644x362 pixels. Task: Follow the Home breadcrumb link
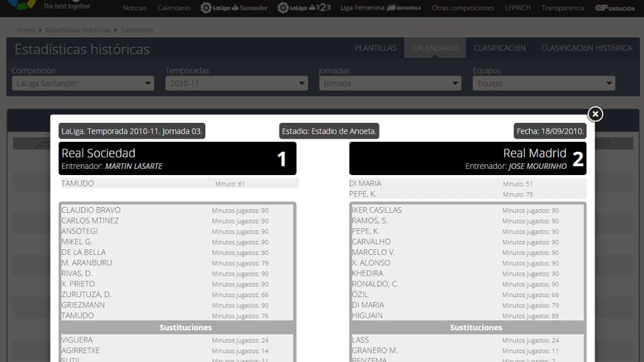tap(26, 30)
